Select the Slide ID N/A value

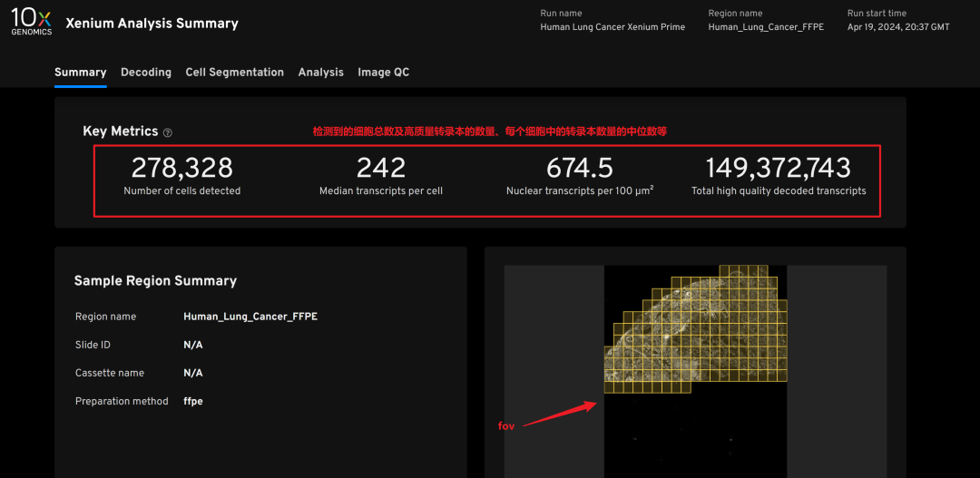pos(192,345)
